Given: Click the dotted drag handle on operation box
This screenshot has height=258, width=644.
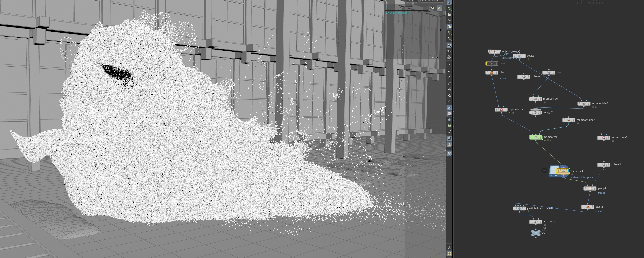Looking at the screenshot, I should (441, 31).
